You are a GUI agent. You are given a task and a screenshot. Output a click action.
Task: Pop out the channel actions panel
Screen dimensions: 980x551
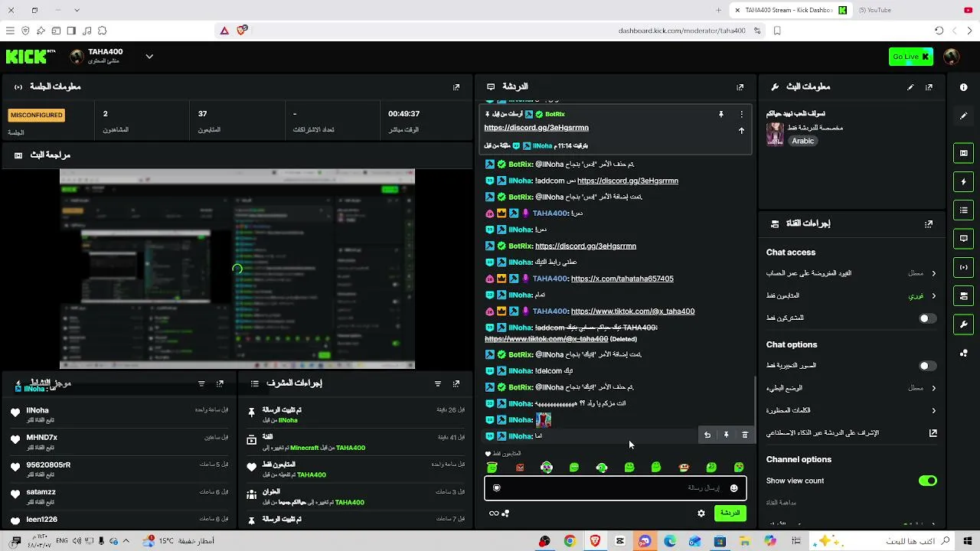pyautogui.click(x=929, y=224)
